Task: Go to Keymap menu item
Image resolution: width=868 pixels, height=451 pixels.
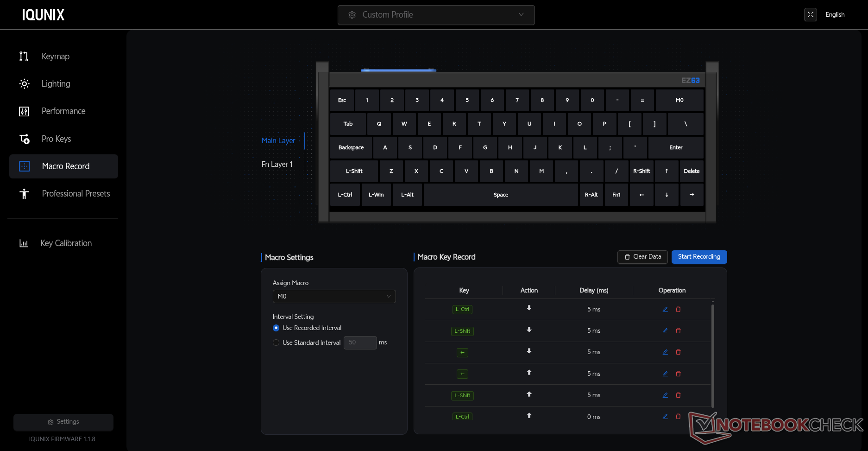Action: (55, 57)
